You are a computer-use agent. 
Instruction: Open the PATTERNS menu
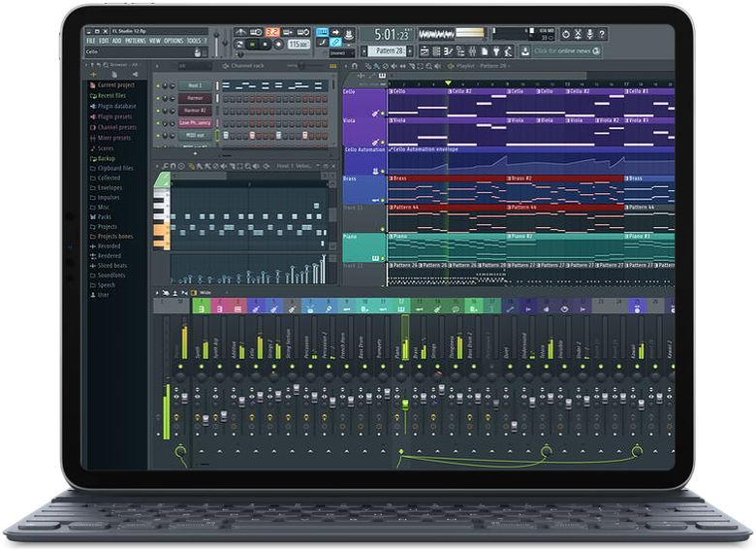[136, 41]
